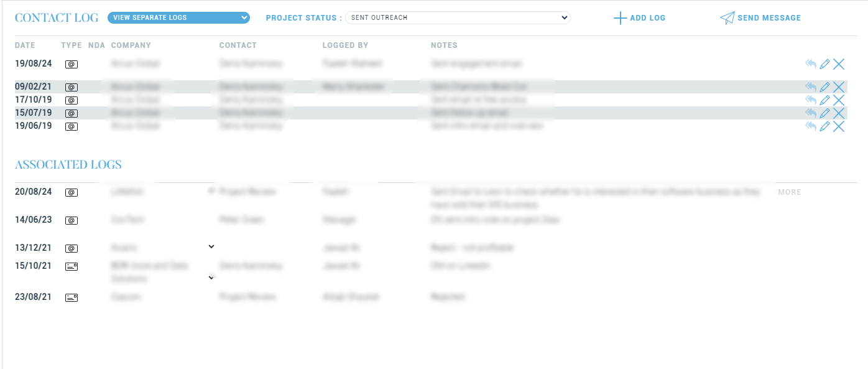This screenshot has height=369, width=868.
Task: Click the paper plane icon beside Send Message
Action: pyautogui.click(x=727, y=18)
